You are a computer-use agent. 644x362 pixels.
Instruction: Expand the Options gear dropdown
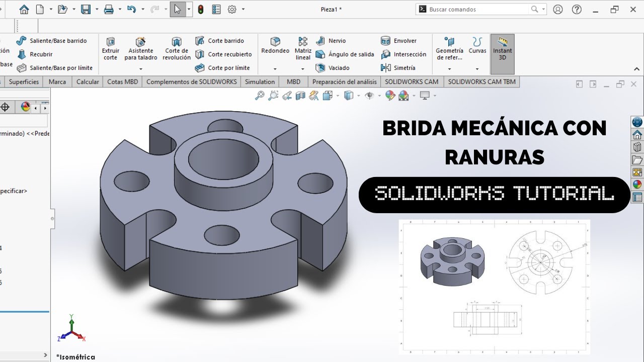tap(244, 9)
